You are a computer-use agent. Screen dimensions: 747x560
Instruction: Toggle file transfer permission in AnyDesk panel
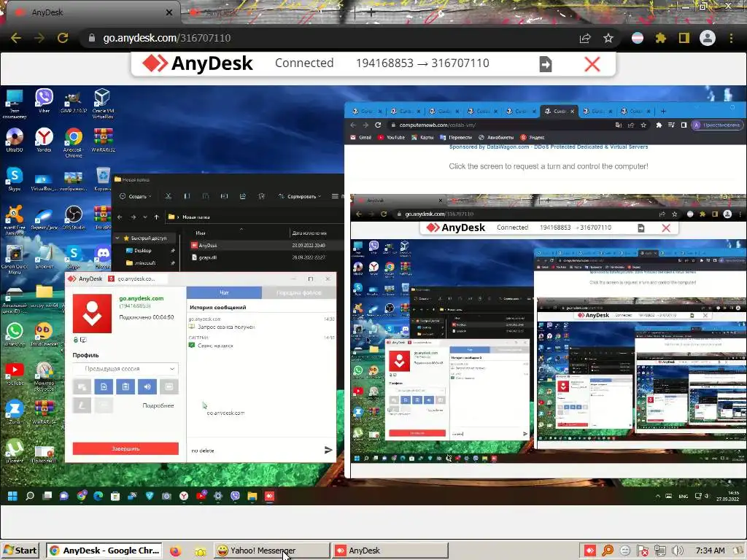tap(104, 386)
